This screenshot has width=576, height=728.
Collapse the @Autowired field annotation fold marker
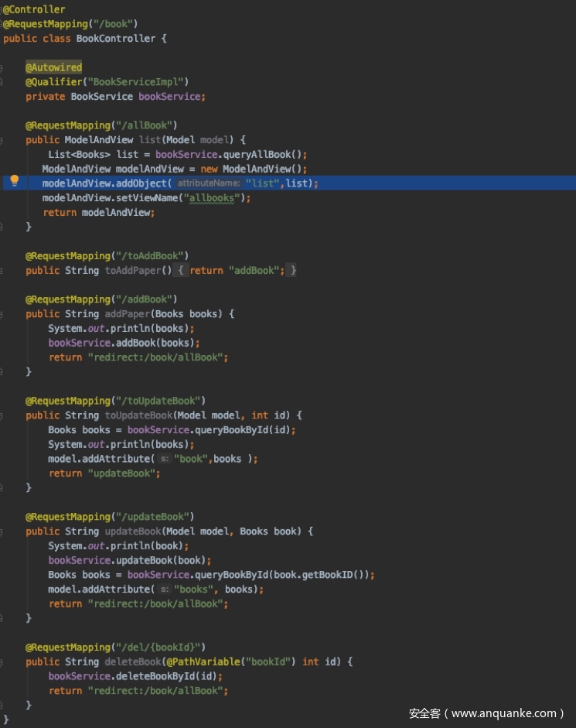click(2, 68)
